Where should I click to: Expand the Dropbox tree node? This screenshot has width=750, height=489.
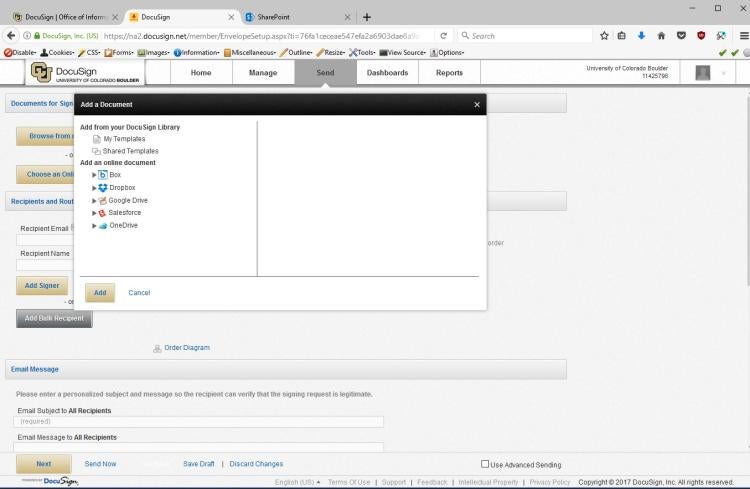click(x=94, y=188)
